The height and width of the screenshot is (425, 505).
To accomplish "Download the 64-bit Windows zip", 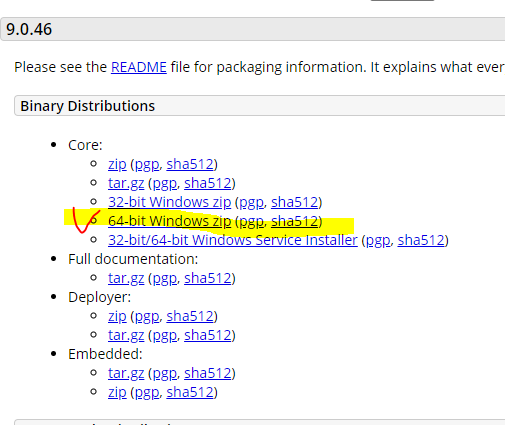I will (x=170, y=221).
